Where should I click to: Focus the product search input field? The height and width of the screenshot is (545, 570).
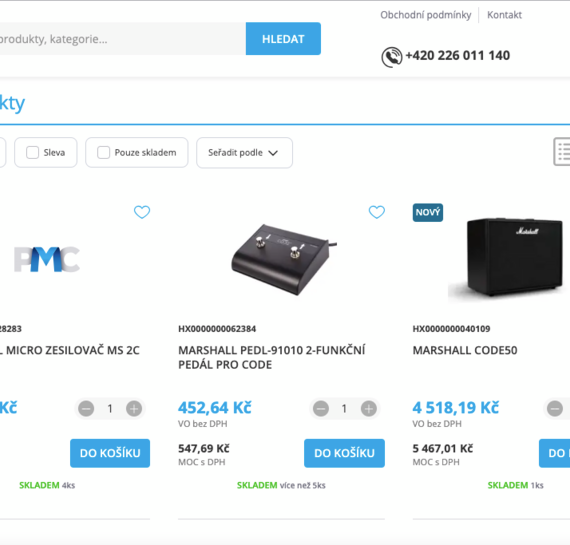pos(123,39)
